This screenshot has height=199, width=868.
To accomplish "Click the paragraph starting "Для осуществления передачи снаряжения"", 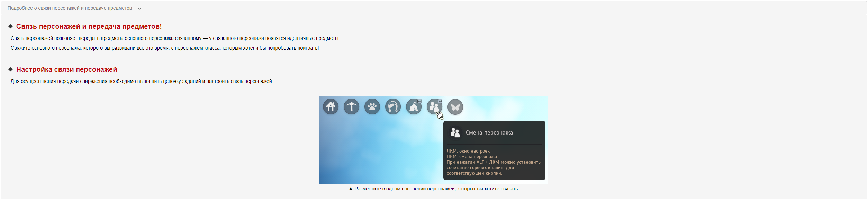I will (x=142, y=81).
